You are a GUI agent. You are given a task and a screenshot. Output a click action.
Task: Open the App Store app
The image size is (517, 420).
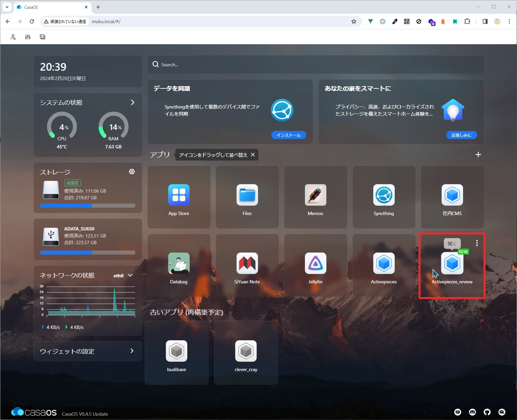[179, 195]
